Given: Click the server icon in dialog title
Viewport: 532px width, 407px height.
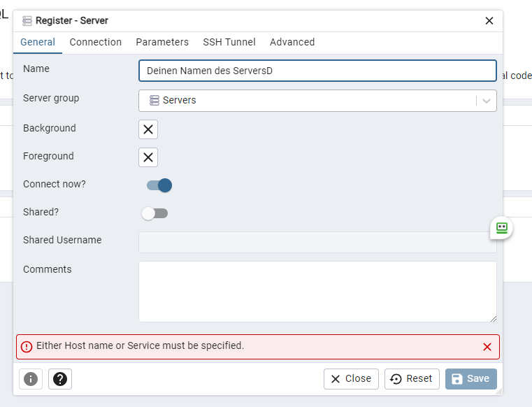Looking at the screenshot, I should point(27,21).
